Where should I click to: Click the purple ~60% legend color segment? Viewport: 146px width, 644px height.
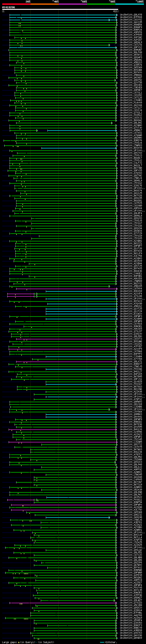point(73,4)
